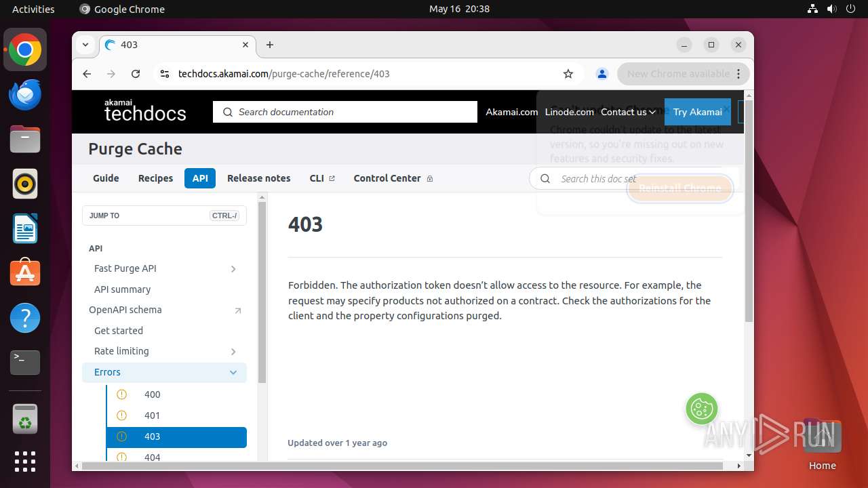
Task: Open the system status power menu
Action: pyautogui.click(x=831, y=9)
